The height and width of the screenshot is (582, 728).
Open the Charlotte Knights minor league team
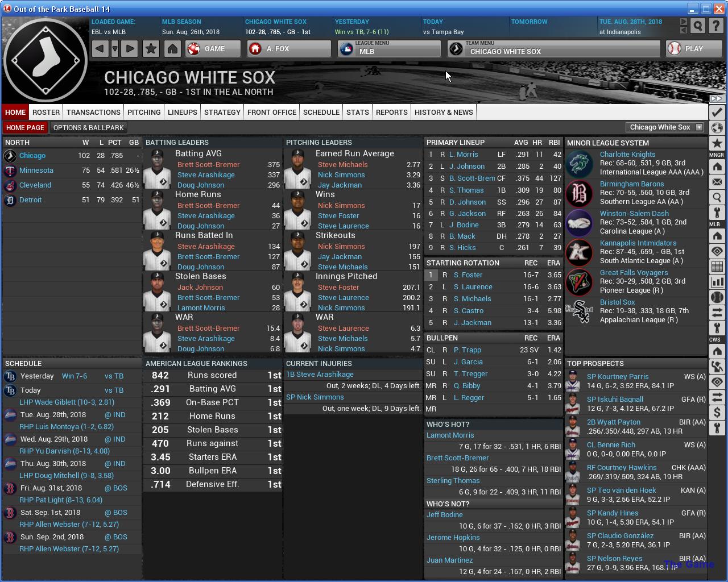[627, 155]
